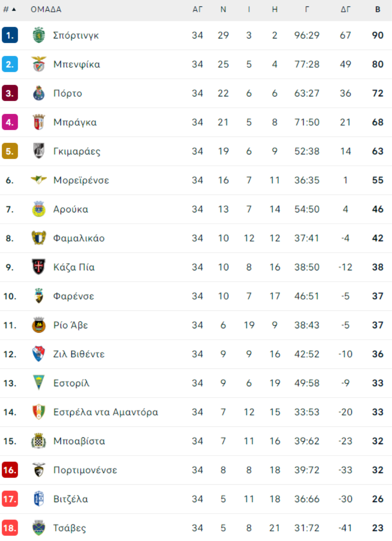Sort table by the # rank column
The width and height of the screenshot is (392, 541).
pos(9,10)
